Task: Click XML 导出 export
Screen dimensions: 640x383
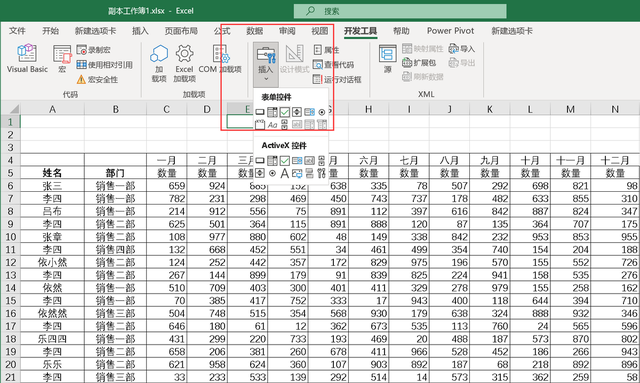Action: (x=462, y=62)
